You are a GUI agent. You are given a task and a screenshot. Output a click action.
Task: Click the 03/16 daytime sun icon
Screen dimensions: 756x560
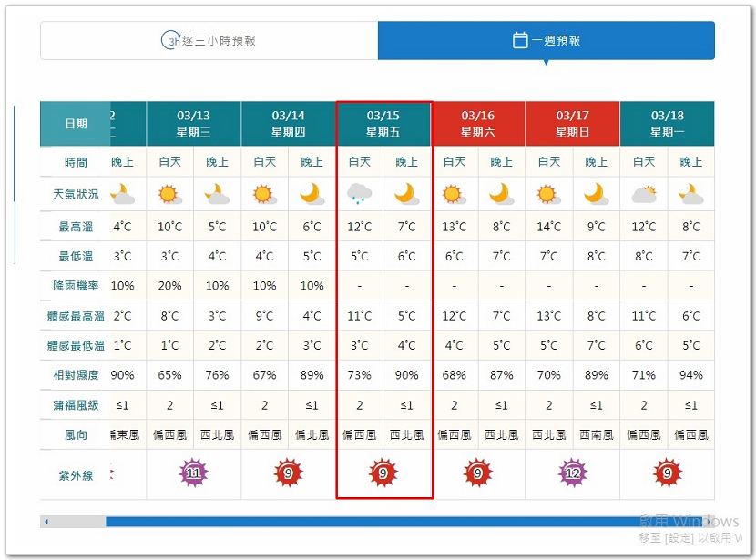click(x=454, y=194)
